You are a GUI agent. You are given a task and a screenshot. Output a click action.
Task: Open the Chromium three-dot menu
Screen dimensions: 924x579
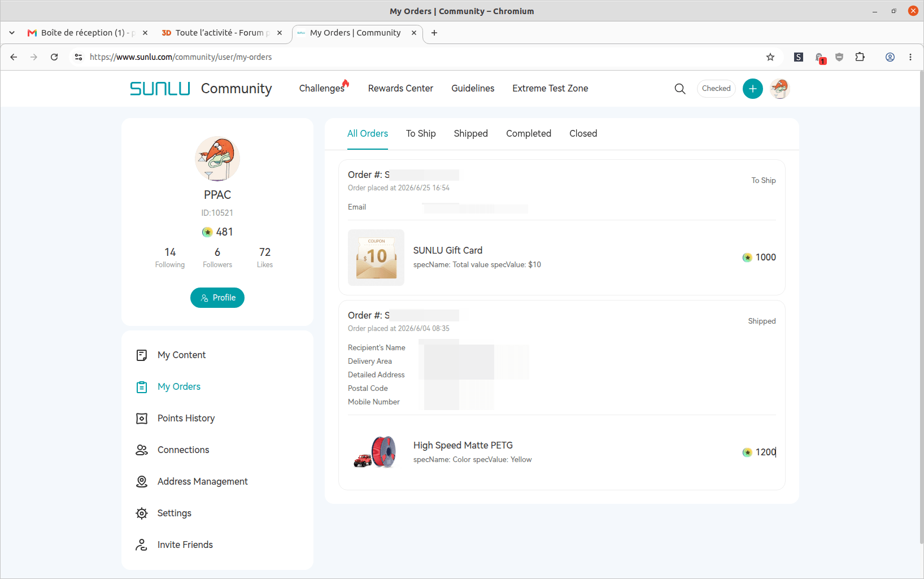(910, 57)
